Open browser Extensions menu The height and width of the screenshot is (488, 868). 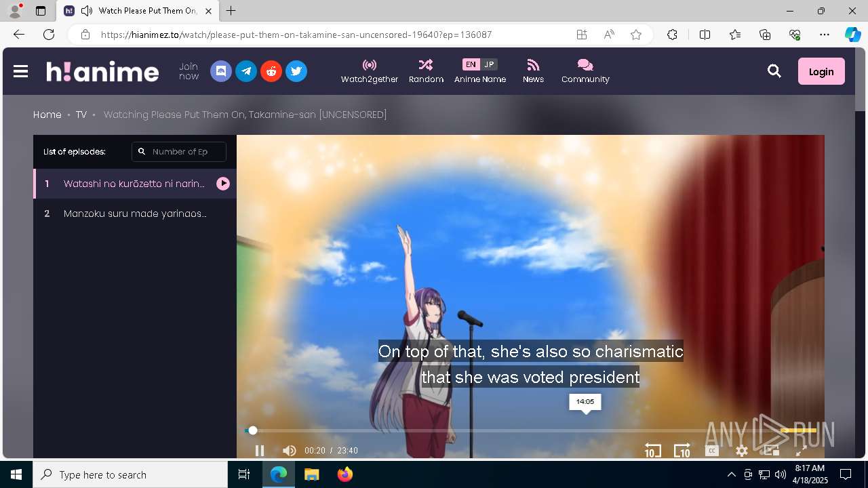(672, 35)
